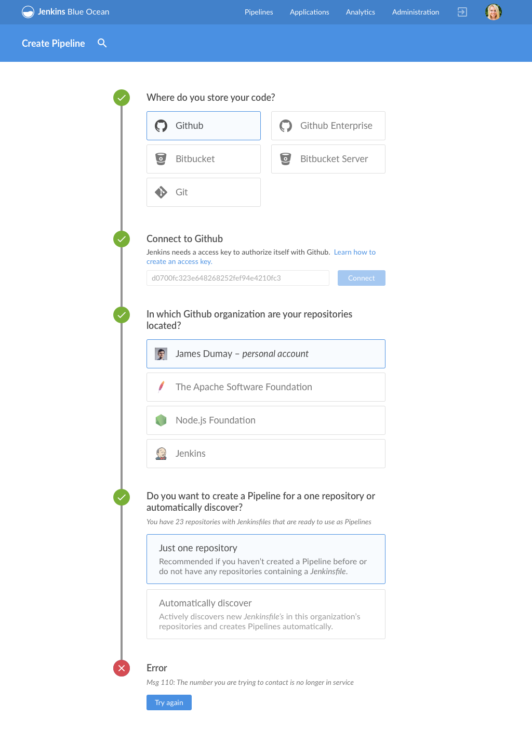The width and height of the screenshot is (532, 756).
Task: Select Automatically discover option
Action: pos(266,614)
